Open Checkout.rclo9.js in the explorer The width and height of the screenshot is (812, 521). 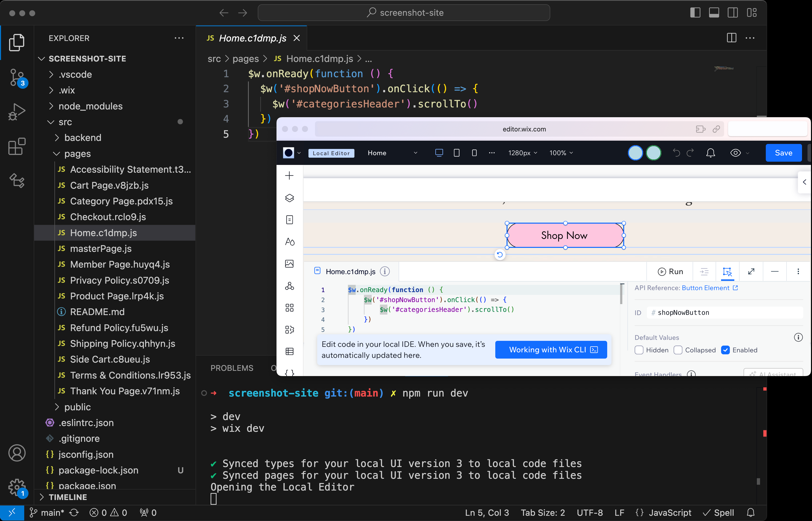click(108, 217)
